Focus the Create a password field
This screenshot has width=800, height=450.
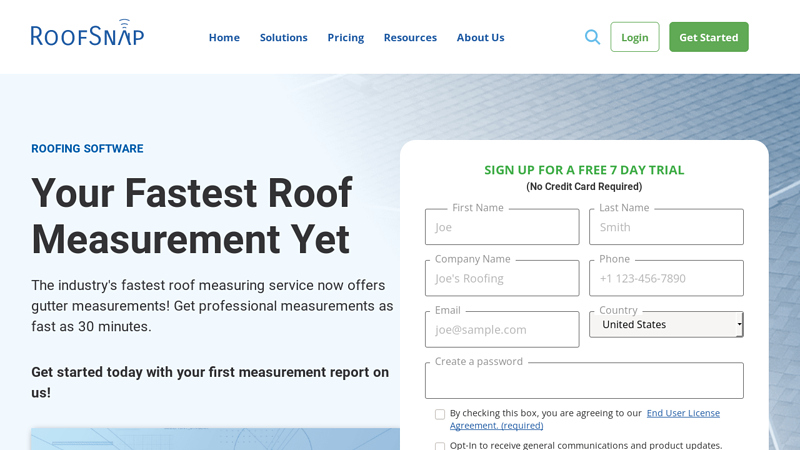point(584,381)
